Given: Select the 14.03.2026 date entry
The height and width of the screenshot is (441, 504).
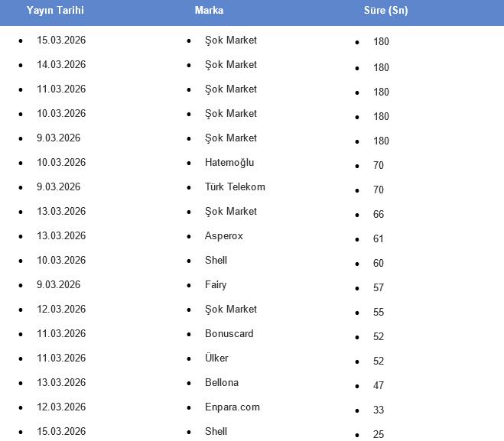Looking at the screenshot, I should 61,64.
